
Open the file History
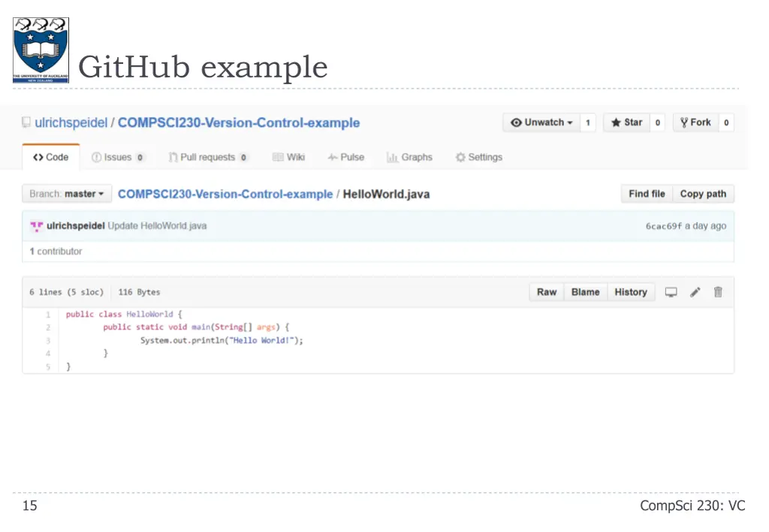pyautogui.click(x=631, y=293)
